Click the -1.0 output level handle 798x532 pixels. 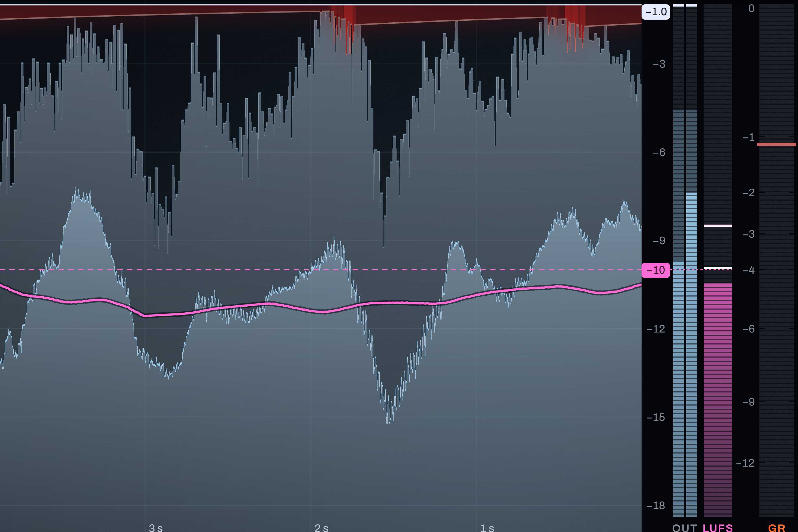655,12
